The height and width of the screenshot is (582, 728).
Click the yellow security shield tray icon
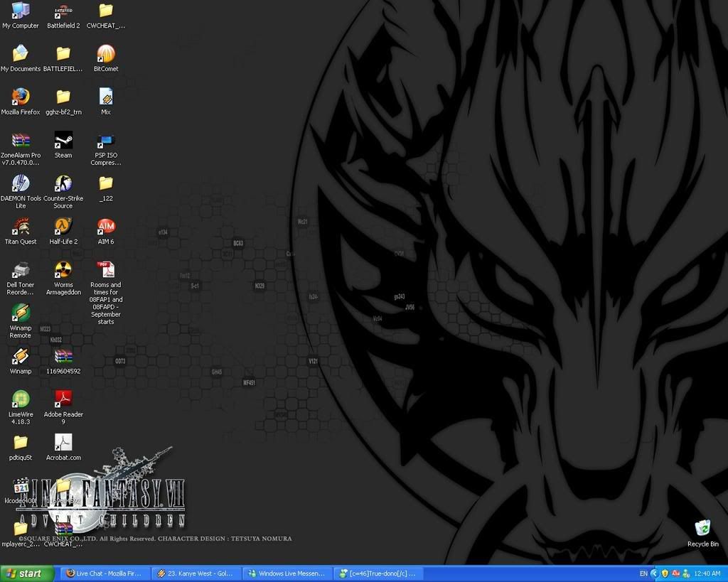pyautogui.click(x=665, y=573)
